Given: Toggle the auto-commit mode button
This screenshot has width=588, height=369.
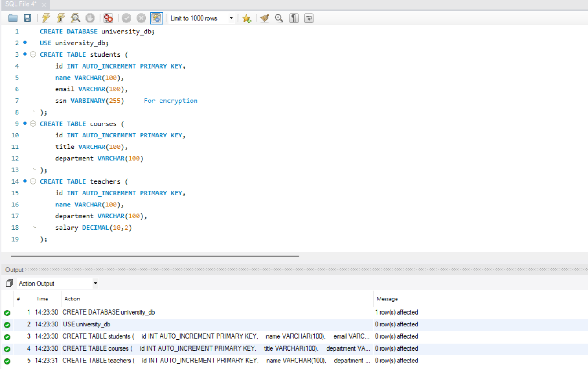Looking at the screenshot, I should point(156,18).
